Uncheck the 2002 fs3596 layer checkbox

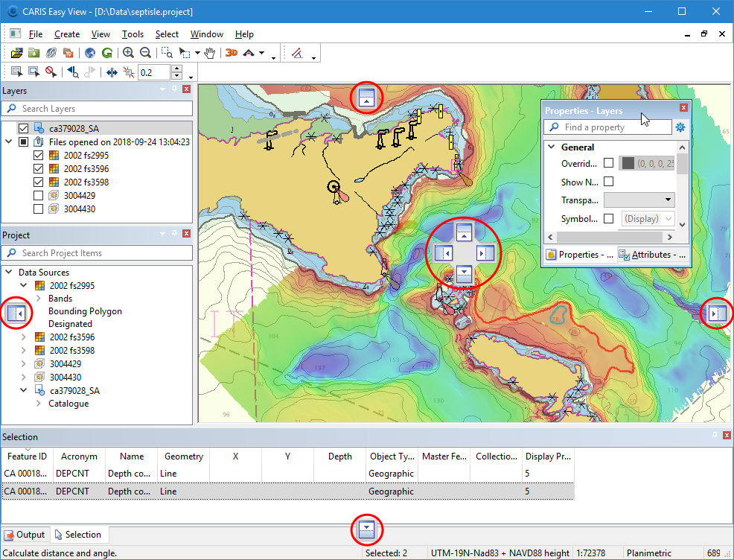(39, 169)
